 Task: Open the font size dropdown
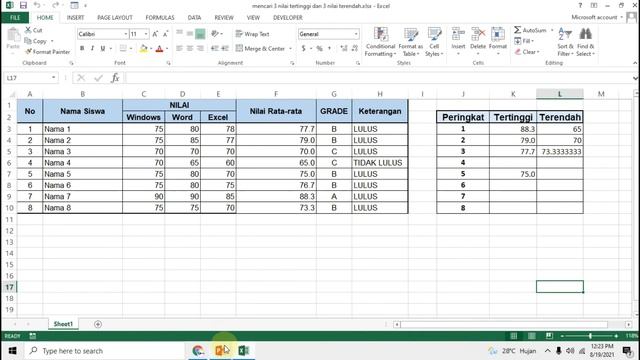[146, 34]
